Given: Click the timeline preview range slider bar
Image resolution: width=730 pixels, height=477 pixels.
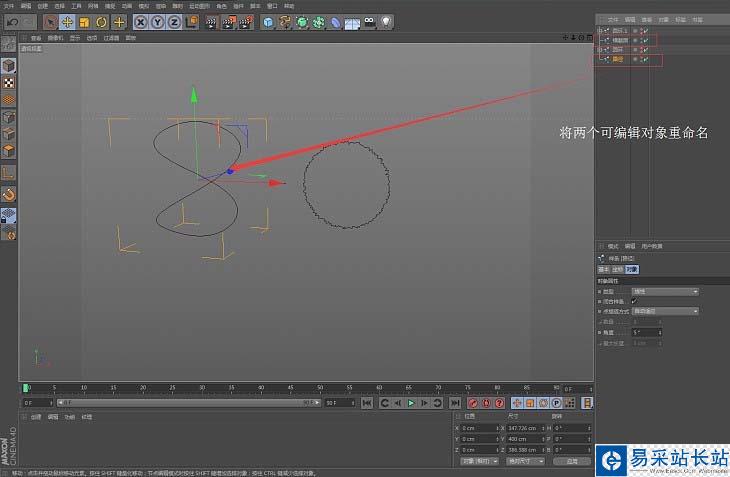Looking at the screenshot, I should point(189,403).
